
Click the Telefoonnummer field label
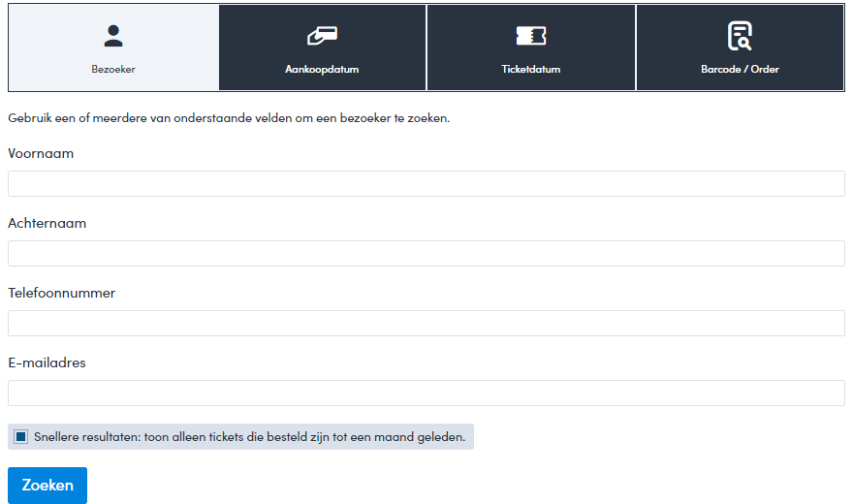click(61, 293)
